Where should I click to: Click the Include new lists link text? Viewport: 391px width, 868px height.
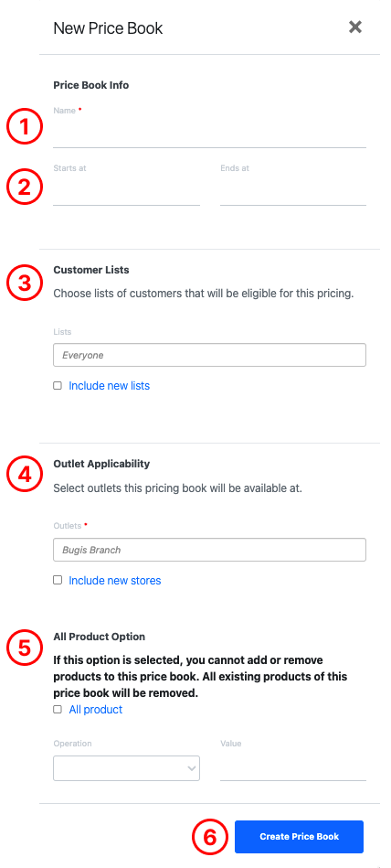pos(110,386)
